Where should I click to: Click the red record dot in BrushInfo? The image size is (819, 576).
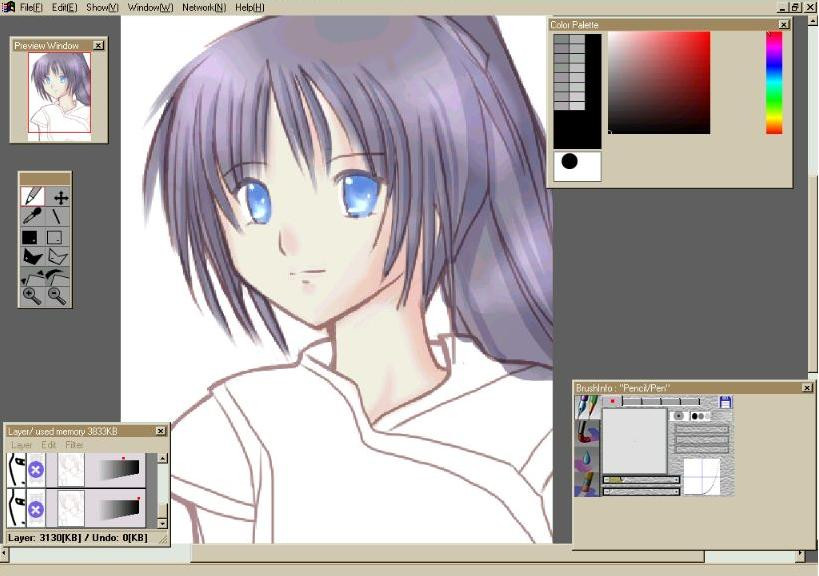coord(613,401)
